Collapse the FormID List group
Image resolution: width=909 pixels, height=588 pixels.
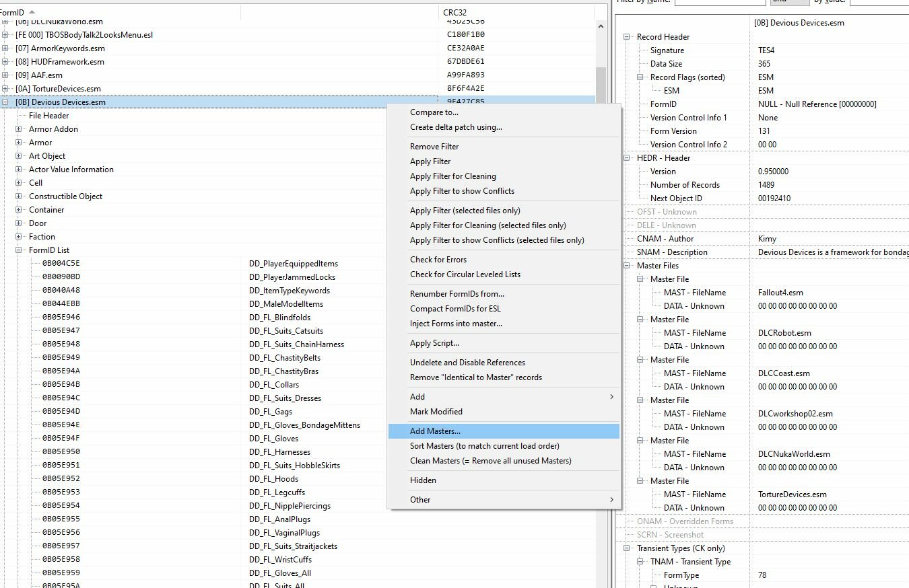(x=19, y=250)
